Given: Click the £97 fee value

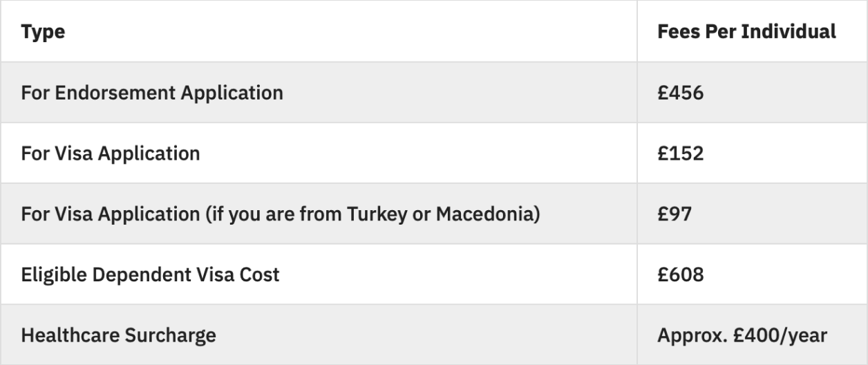Looking at the screenshot, I should coord(674,214).
